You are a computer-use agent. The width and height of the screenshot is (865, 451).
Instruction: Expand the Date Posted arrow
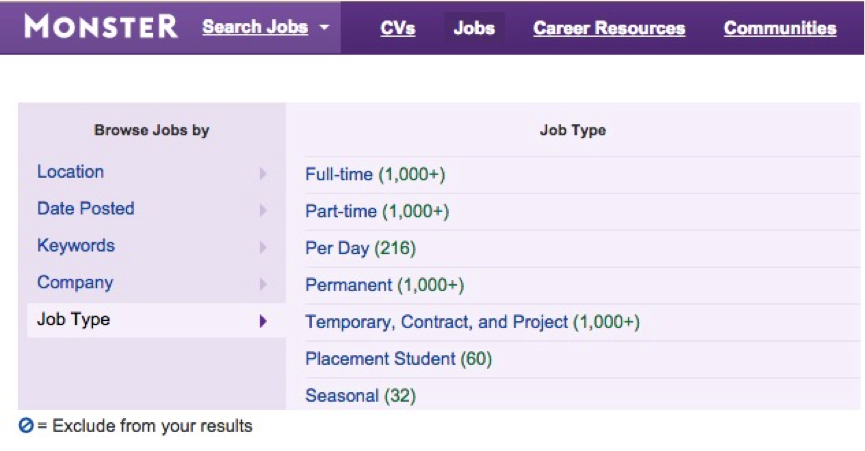pyautogui.click(x=263, y=211)
